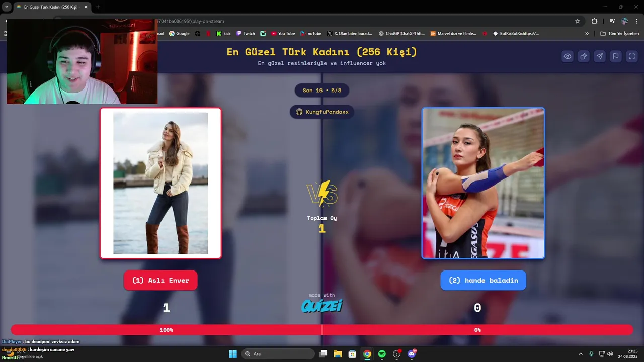Select the Aslı Enver photo card
This screenshot has height=362, width=644.
click(x=160, y=183)
